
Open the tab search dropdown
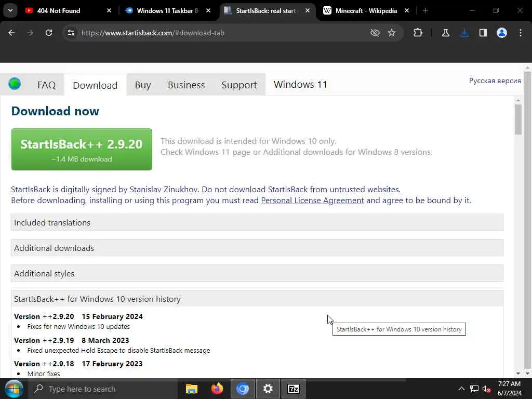click(10, 10)
